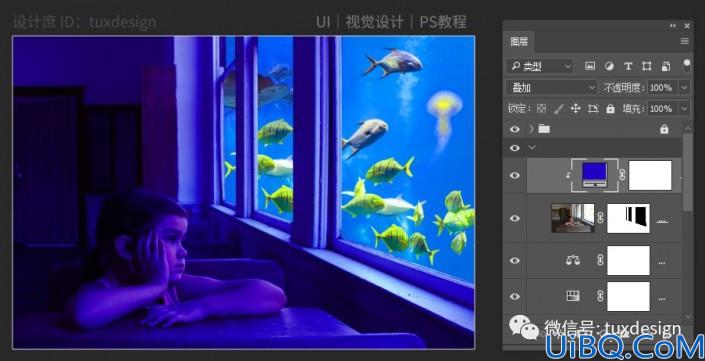
Task: Click the Layers panel vertical scrollbar thumb
Action: (x=687, y=172)
